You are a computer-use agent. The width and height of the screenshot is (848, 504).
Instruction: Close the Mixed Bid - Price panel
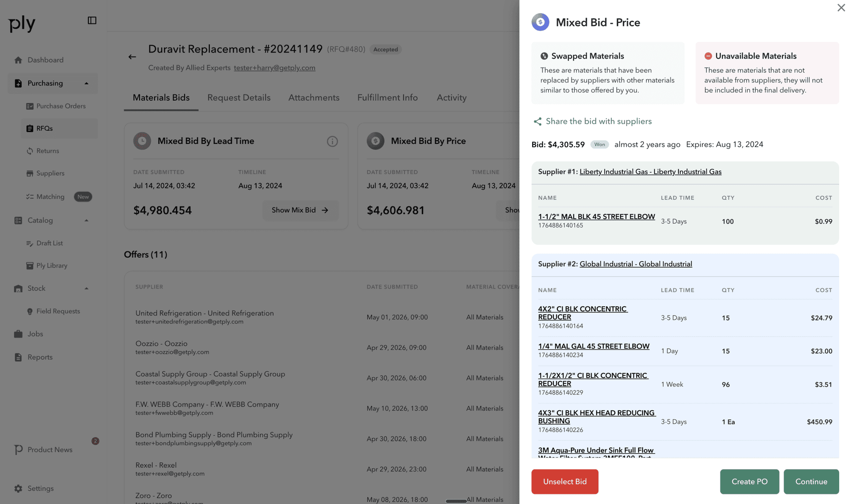pos(841,8)
